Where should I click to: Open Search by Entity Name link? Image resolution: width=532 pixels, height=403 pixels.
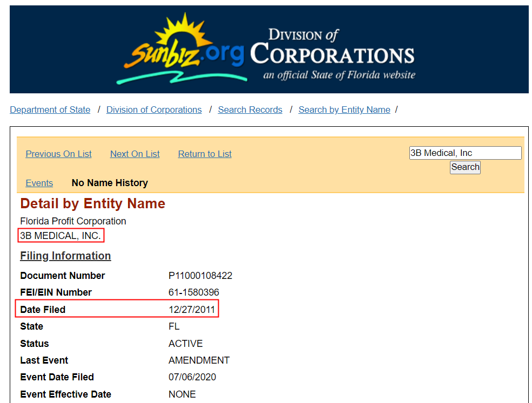tap(345, 110)
